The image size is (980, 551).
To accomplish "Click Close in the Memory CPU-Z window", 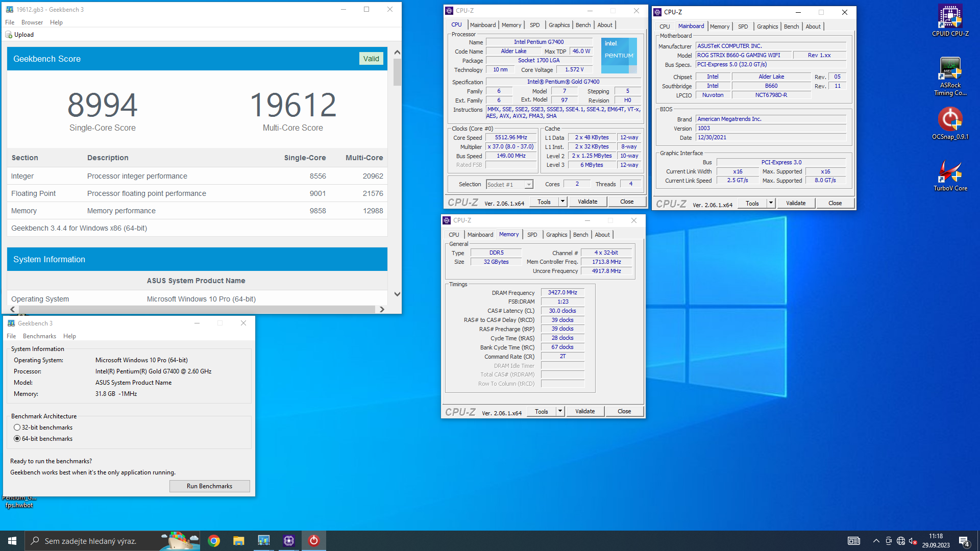I will [x=624, y=411].
